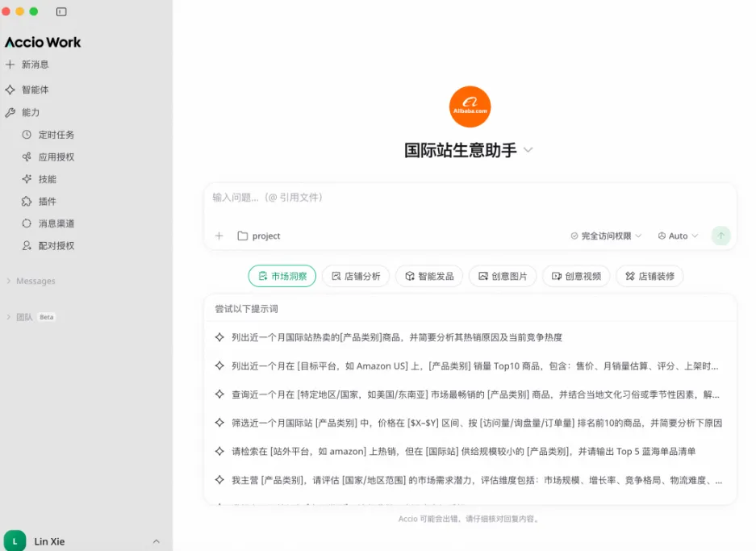Open the 技能 menu item

[x=48, y=179]
